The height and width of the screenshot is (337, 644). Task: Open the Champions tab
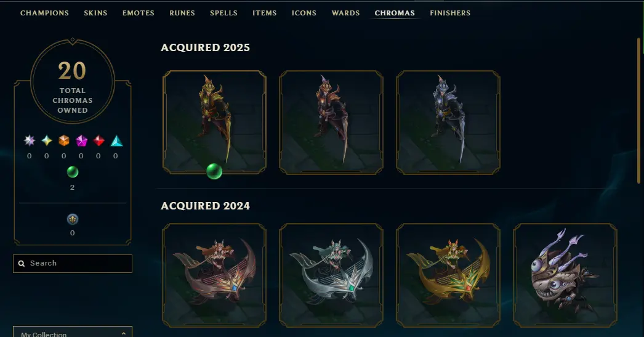45,13
